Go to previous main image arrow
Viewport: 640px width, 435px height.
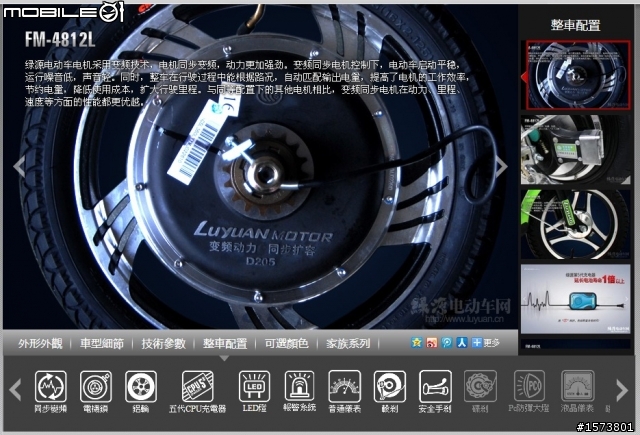click(19, 166)
